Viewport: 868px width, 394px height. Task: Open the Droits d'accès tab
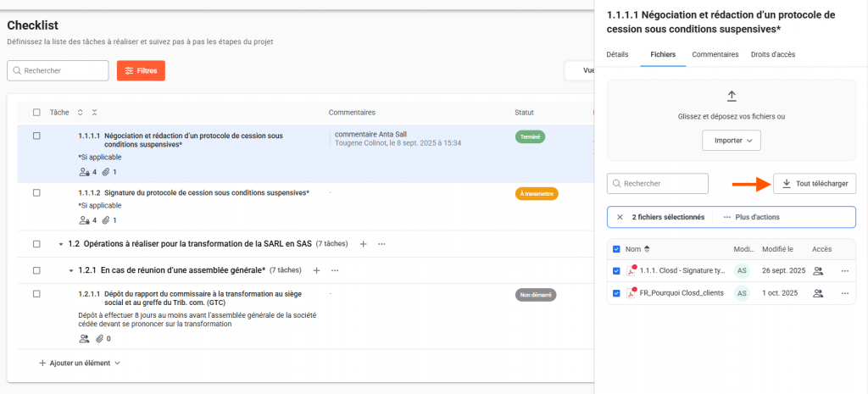coord(772,54)
